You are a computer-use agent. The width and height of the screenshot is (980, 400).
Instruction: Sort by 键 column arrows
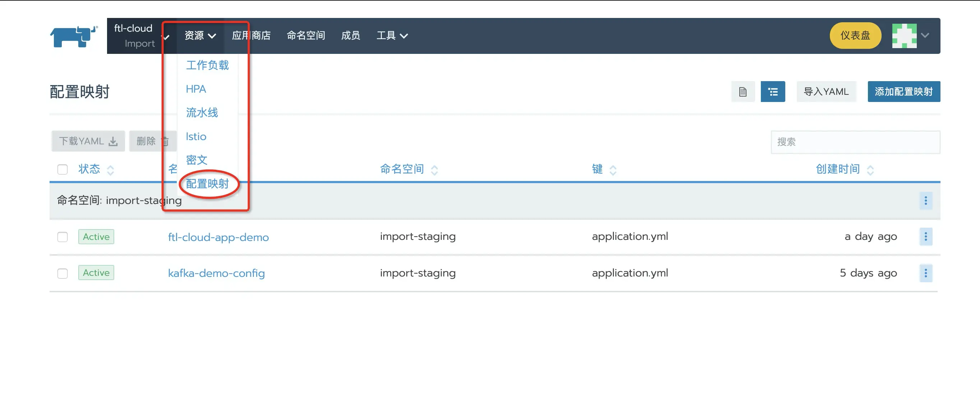(x=612, y=169)
